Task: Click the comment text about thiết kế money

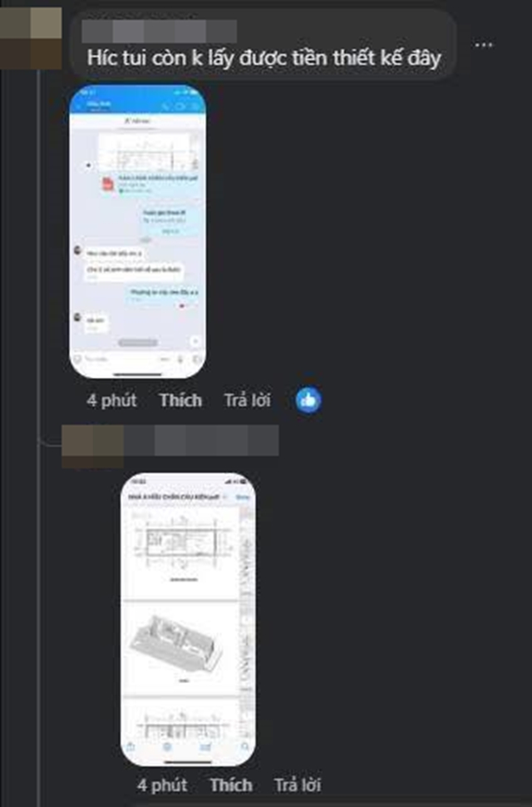Action: [264, 57]
